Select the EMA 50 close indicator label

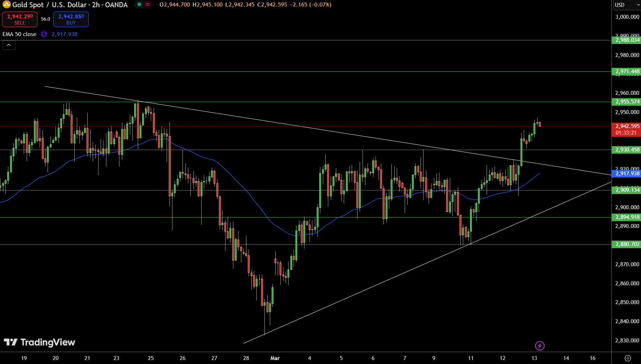(19, 34)
